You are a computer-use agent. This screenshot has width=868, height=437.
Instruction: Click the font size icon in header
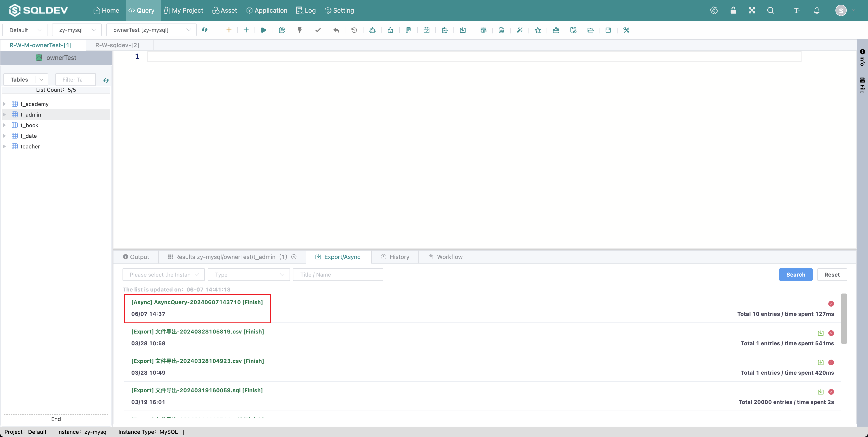point(797,10)
